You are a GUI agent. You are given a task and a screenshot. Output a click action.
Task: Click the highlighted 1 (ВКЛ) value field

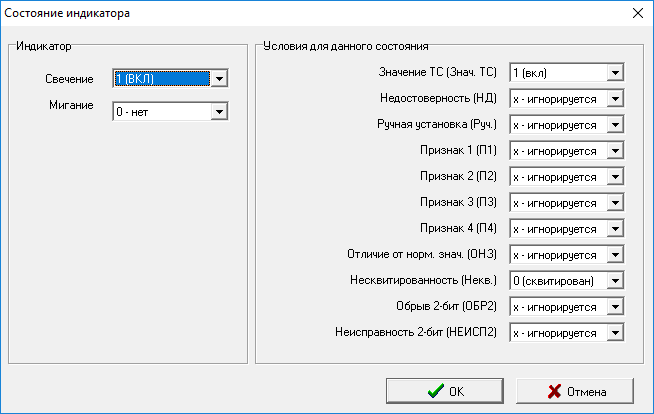[160, 79]
